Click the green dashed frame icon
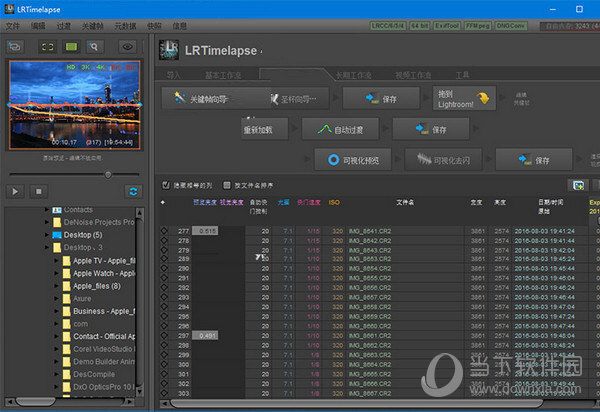 [x=47, y=47]
